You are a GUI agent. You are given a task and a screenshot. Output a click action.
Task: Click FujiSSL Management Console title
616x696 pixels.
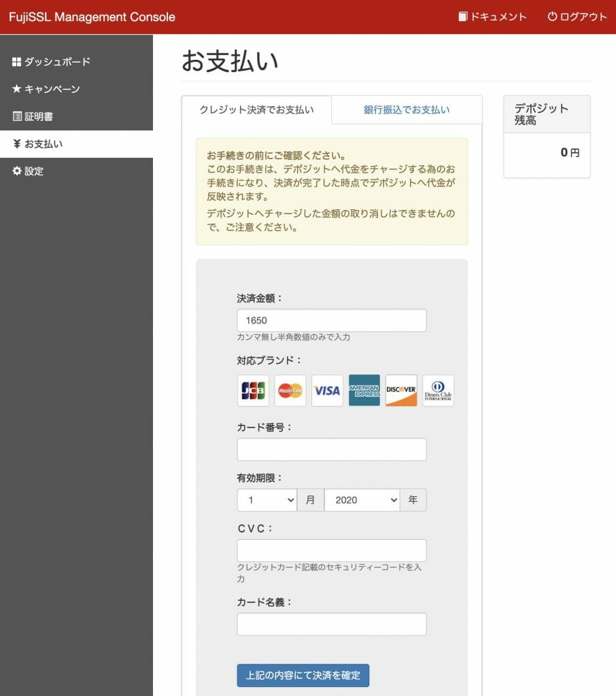[x=92, y=17]
